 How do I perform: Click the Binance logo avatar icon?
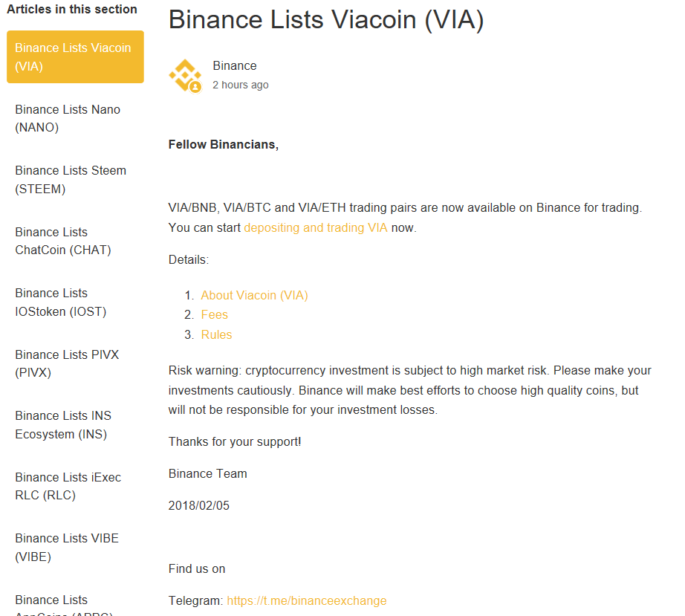[x=185, y=75]
